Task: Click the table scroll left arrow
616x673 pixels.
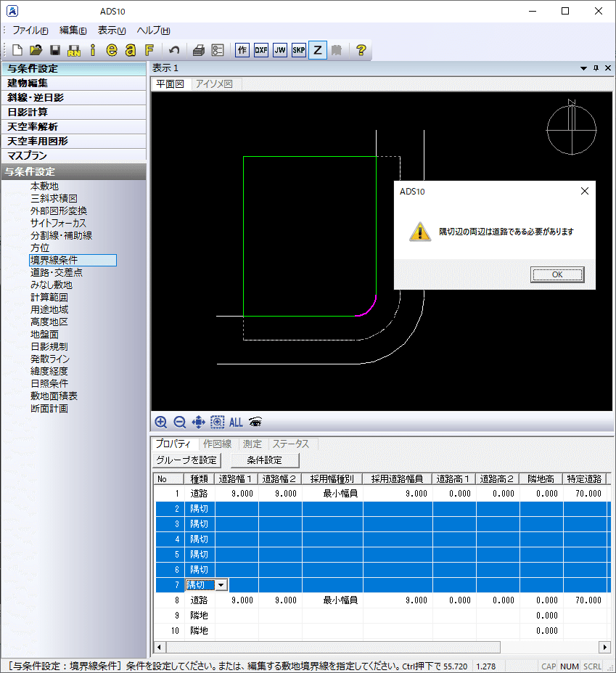Action: [160, 647]
